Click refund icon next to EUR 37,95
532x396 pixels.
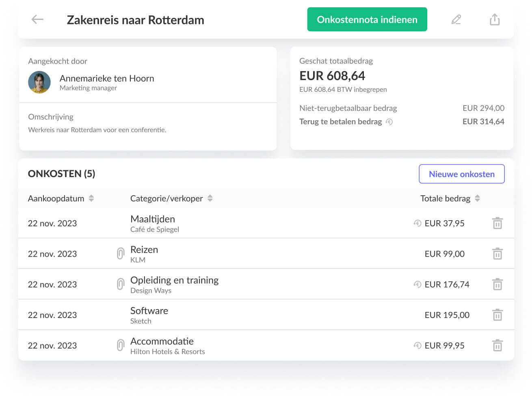pos(417,223)
